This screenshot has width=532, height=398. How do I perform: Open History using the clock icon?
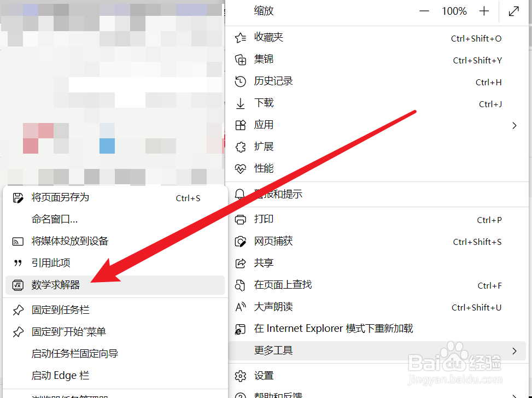click(x=241, y=81)
